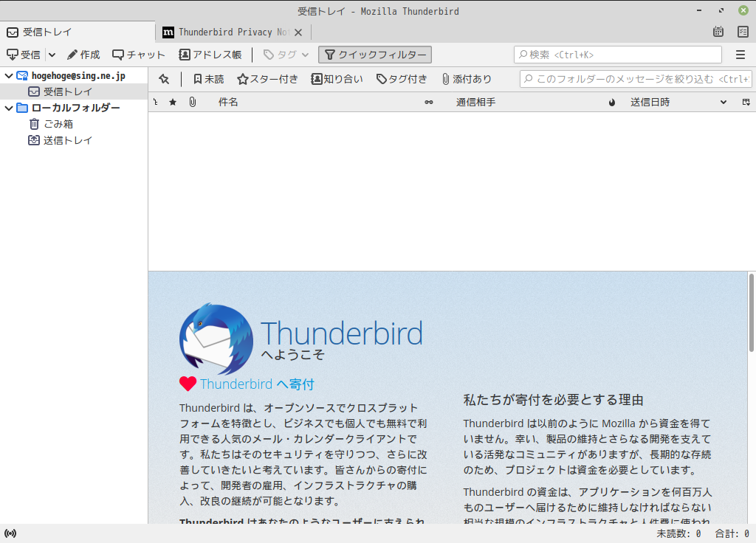Screen dimensions: 756x543
Task: Open the hamburger application menu
Action: click(740, 55)
